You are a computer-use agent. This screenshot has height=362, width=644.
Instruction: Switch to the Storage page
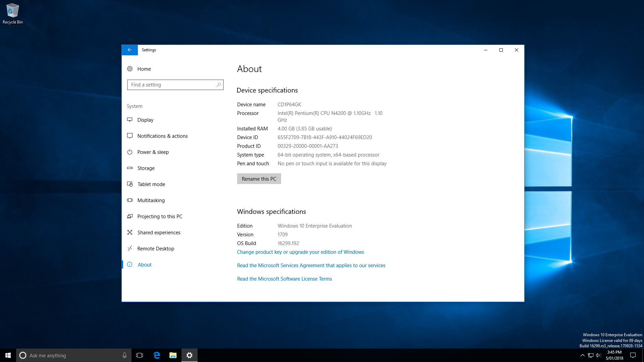tap(146, 168)
